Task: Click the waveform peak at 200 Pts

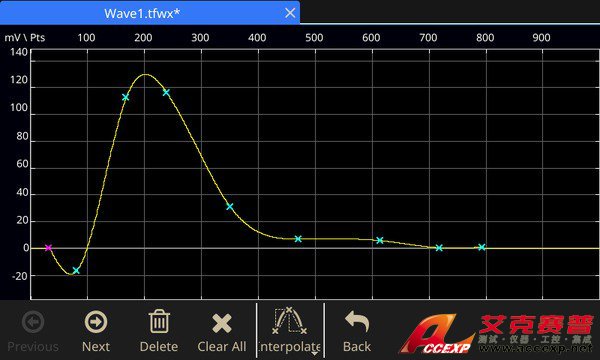Action: 145,75
